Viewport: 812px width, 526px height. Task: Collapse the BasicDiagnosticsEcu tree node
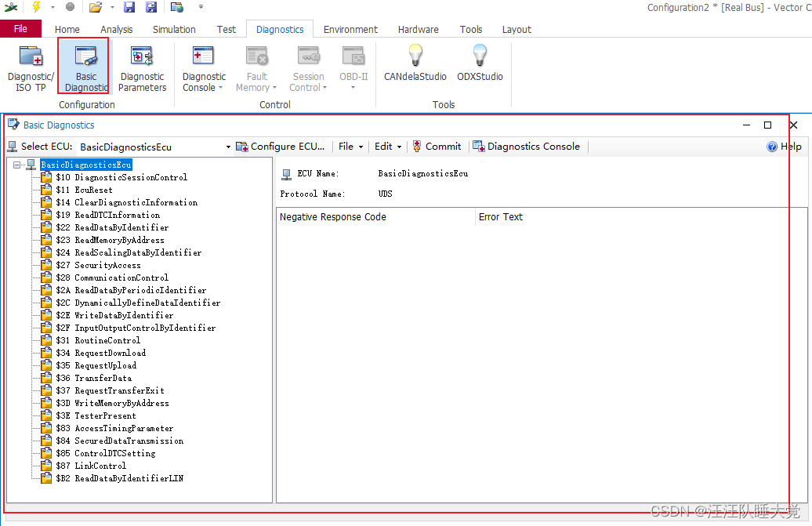coord(16,165)
